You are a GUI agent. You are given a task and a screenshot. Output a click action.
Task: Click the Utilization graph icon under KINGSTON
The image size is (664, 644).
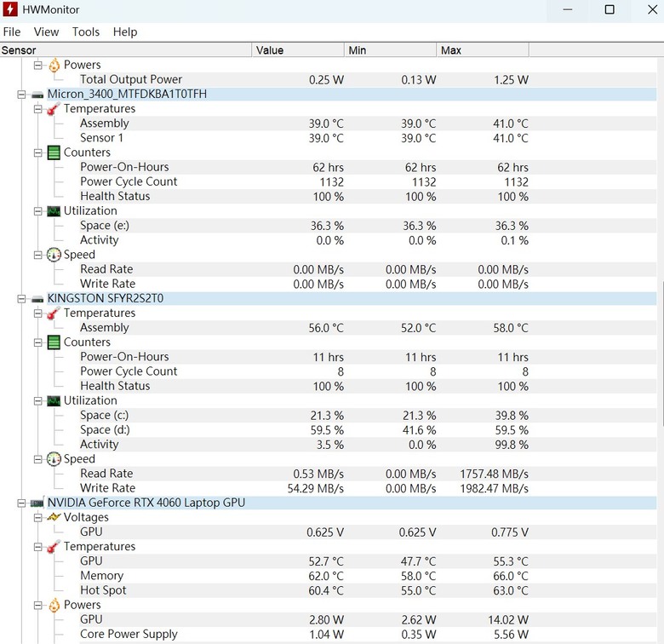pyautogui.click(x=54, y=401)
